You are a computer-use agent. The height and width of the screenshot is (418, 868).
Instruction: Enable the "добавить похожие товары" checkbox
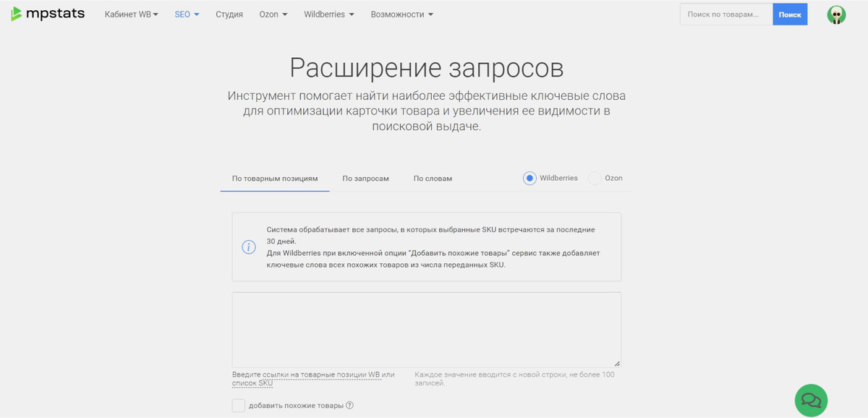pyautogui.click(x=239, y=406)
